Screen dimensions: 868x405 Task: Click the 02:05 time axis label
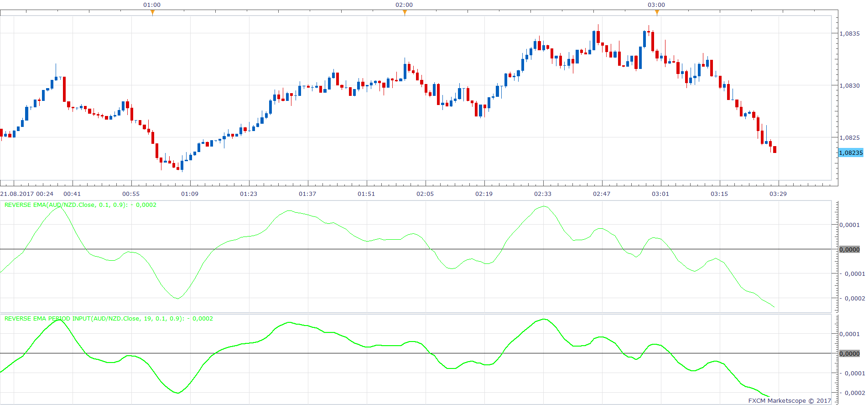(x=425, y=194)
